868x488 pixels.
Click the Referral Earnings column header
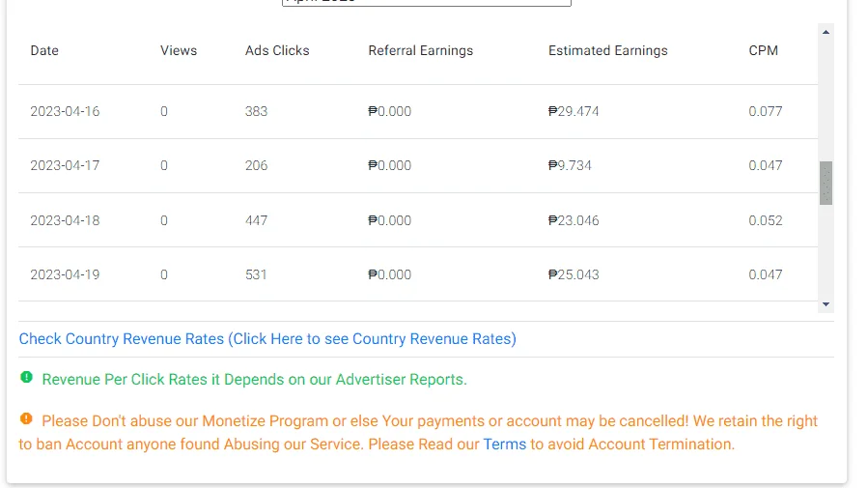[421, 50]
